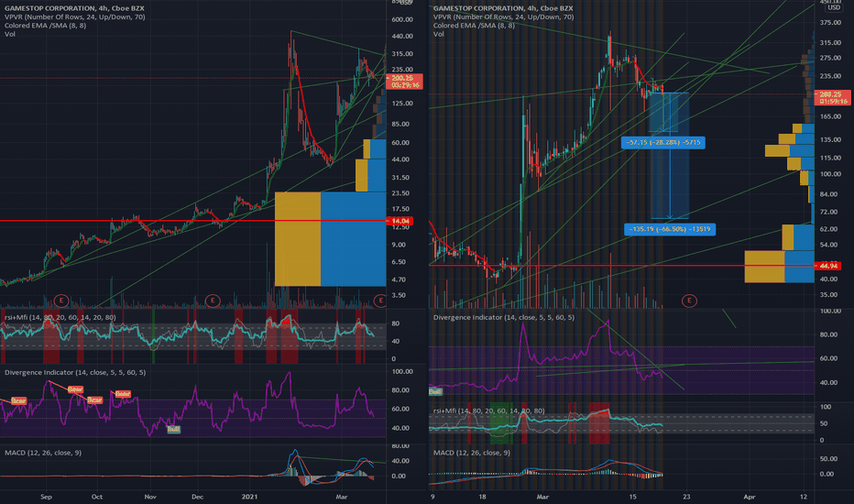Click the -135.19 (-66.50%) measurement label

(x=670, y=229)
